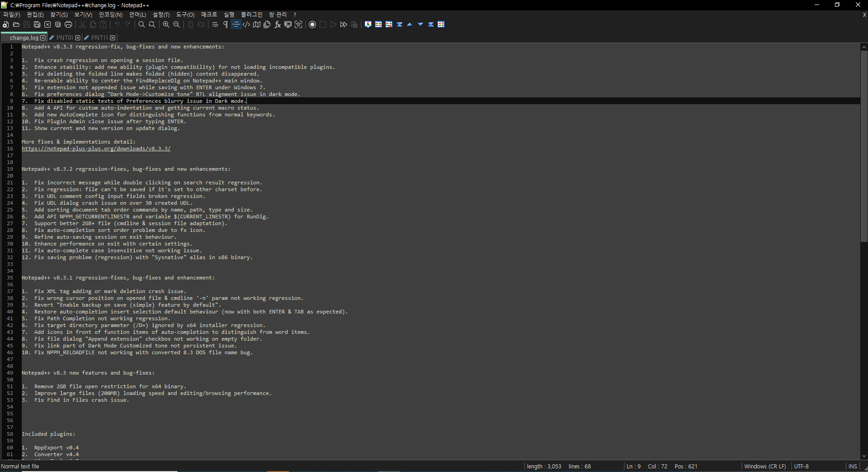
Task: Open the 편집(E) menu
Action: [35, 14]
